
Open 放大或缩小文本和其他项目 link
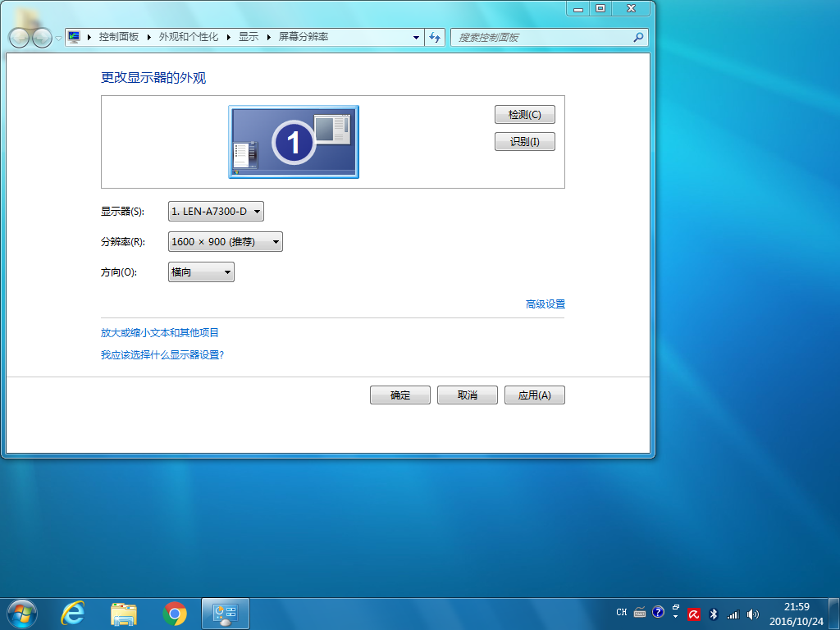coord(160,333)
